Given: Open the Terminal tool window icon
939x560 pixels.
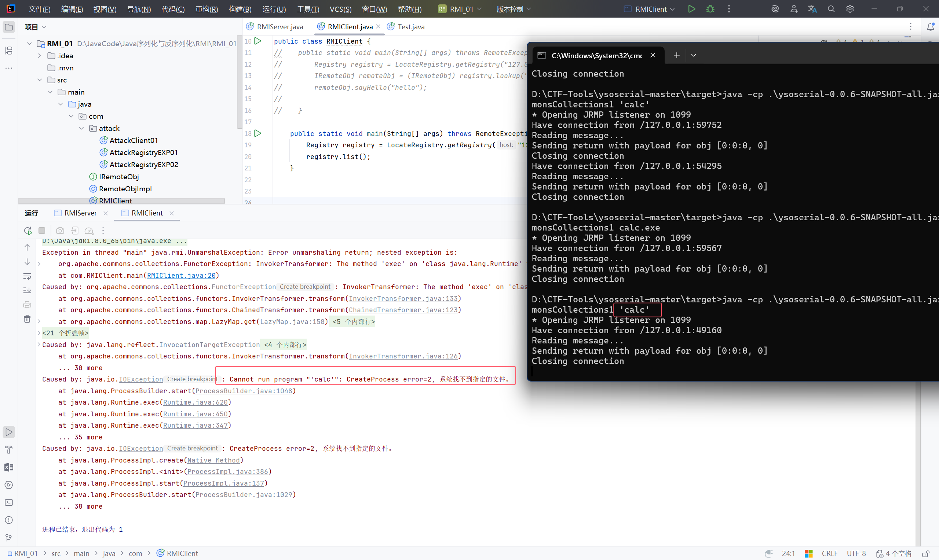Looking at the screenshot, I should [x=9, y=502].
